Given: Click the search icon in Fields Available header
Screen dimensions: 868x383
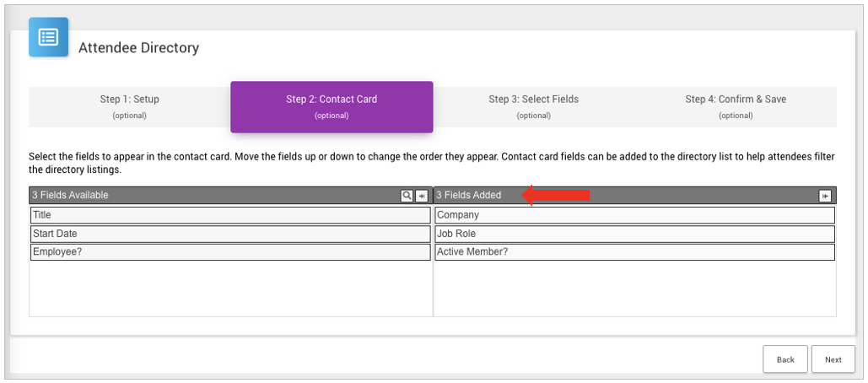Looking at the screenshot, I should click(x=407, y=196).
